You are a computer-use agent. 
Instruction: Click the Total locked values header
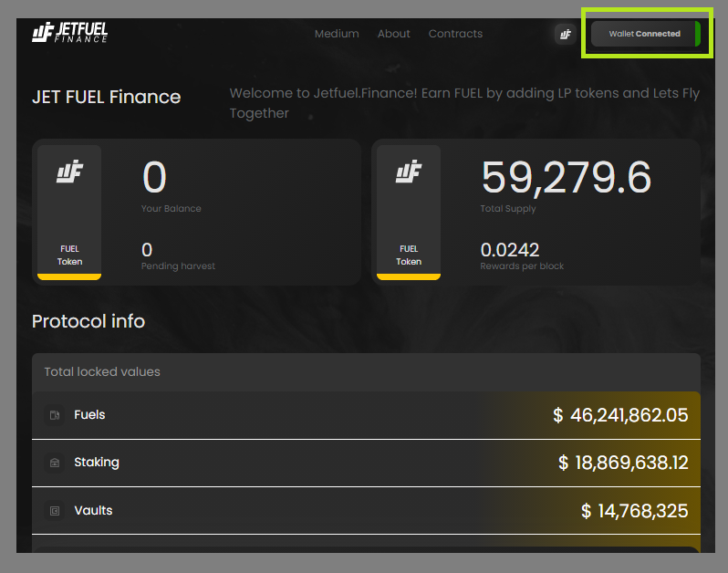pos(102,372)
